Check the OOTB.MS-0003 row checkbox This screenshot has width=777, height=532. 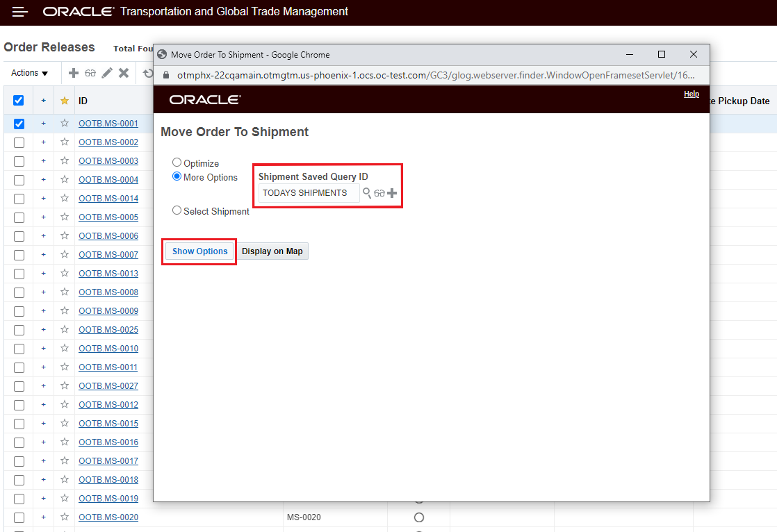tap(19, 162)
